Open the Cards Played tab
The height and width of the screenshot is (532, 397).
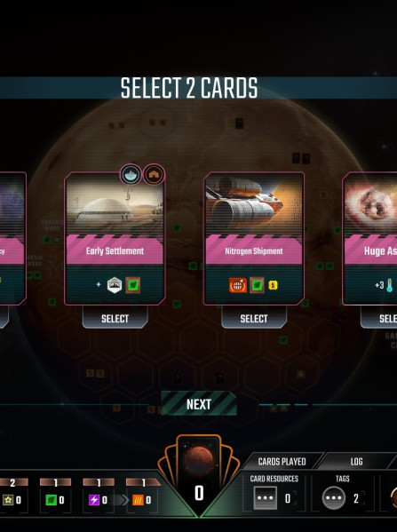[x=282, y=462]
